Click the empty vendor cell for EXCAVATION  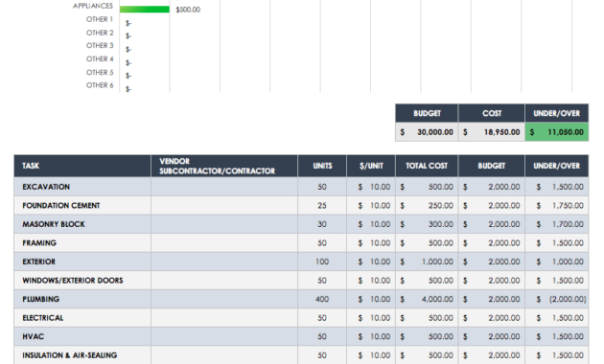tap(224, 187)
